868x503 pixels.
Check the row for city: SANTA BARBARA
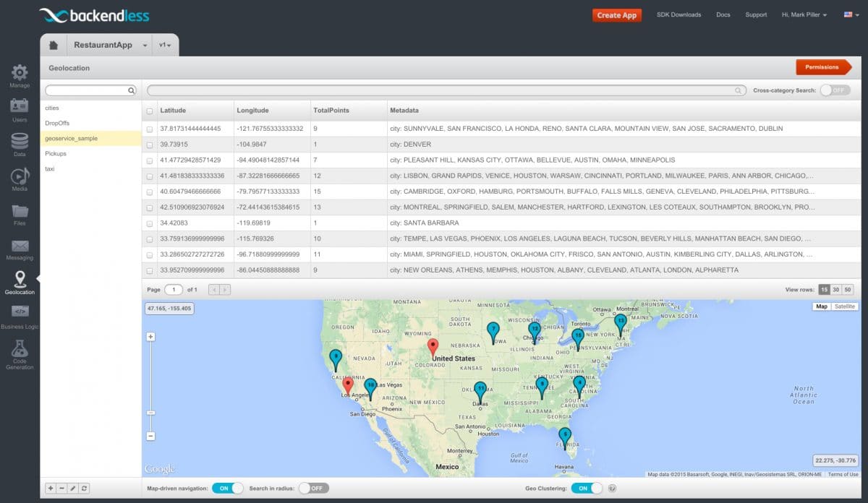[x=150, y=223]
